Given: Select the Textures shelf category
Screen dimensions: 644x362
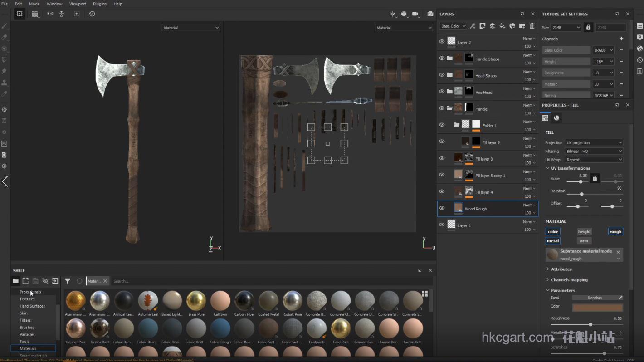Looking at the screenshot, I should [x=27, y=299].
